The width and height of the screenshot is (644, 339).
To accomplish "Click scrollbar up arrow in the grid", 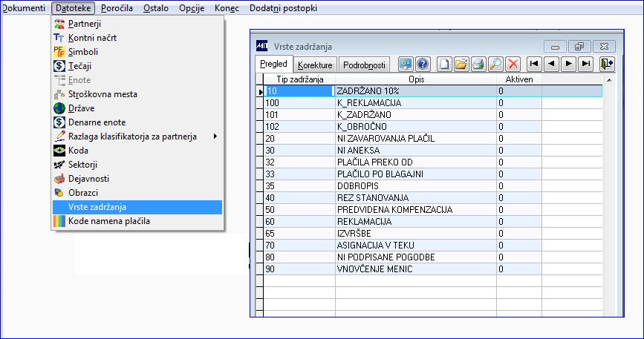I will click(609, 80).
